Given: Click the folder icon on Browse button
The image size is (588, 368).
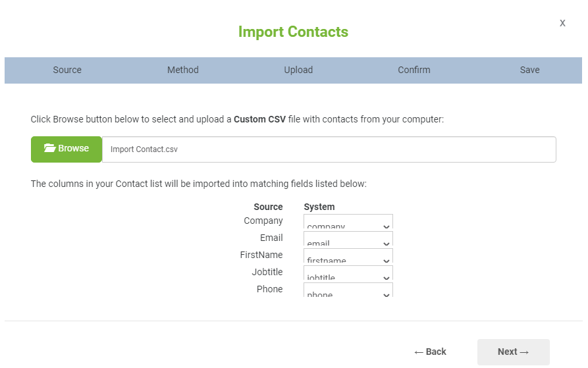Looking at the screenshot, I should [x=49, y=148].
